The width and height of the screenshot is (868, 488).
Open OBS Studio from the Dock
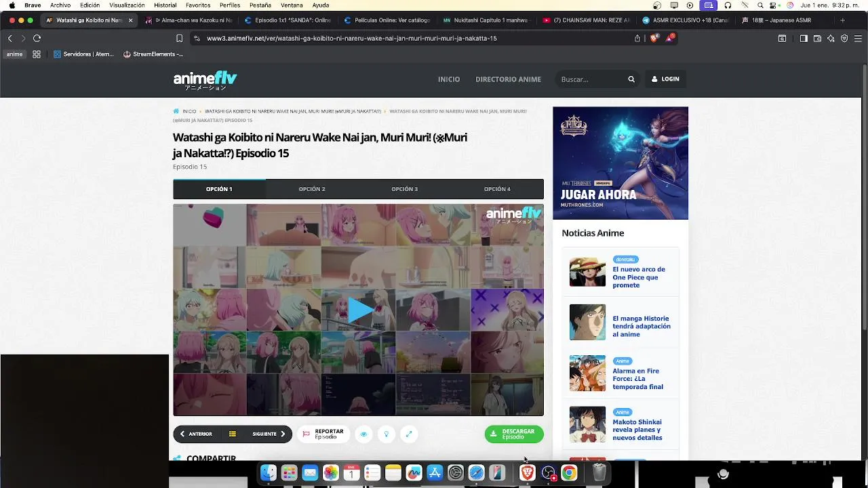(x=548, y=473)
